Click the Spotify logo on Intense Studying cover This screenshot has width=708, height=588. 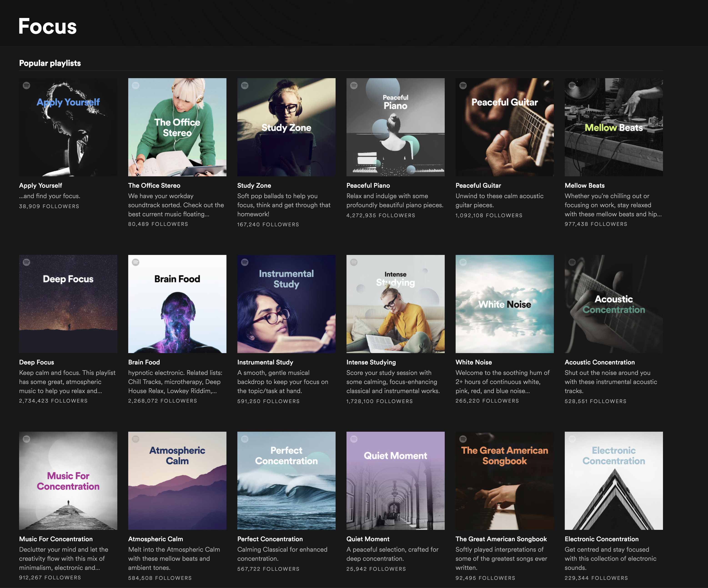click(x=354, y=262)
